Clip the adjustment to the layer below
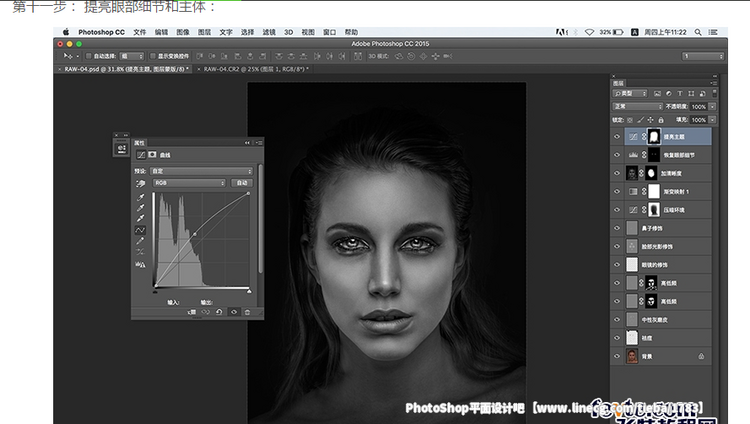750x424 pixels. point(192,312)
